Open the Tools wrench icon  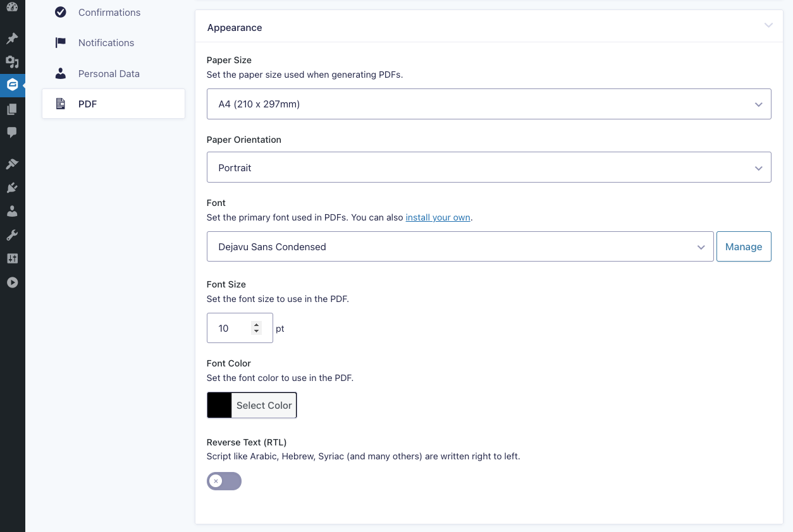click(12, 235)
